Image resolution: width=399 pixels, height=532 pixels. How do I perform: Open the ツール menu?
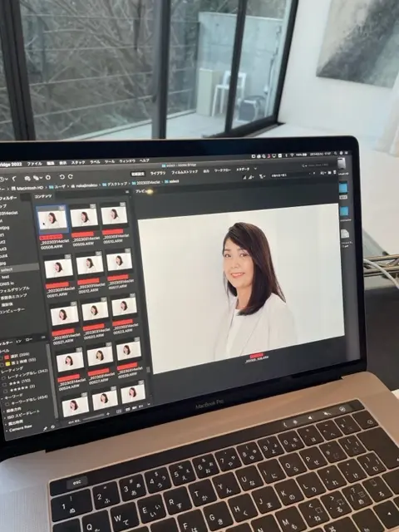point(110,161)
